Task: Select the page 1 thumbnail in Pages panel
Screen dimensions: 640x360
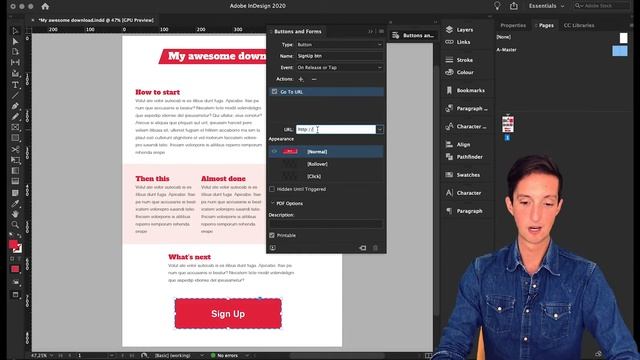Action: coord(508,124)
